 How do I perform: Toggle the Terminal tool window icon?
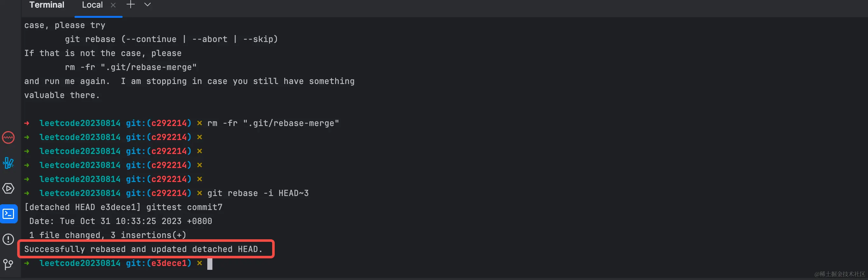tap(8, 214)
